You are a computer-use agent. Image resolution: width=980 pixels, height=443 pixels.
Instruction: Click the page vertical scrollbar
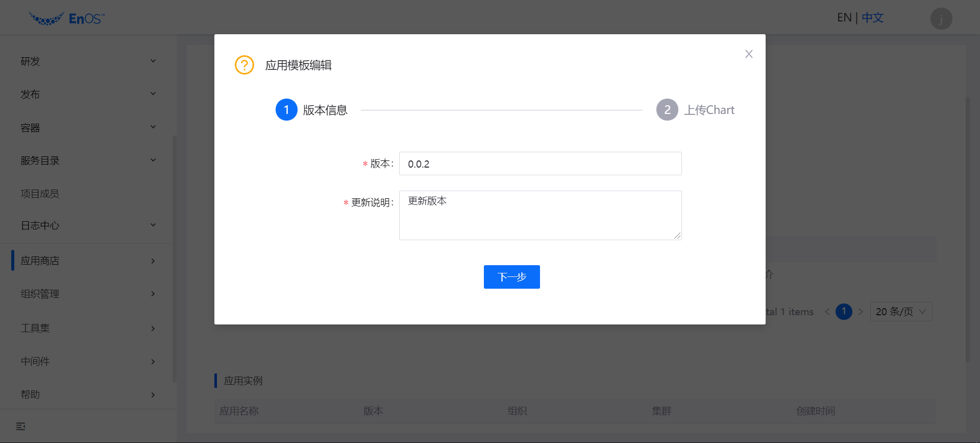(x=967, y=230)
